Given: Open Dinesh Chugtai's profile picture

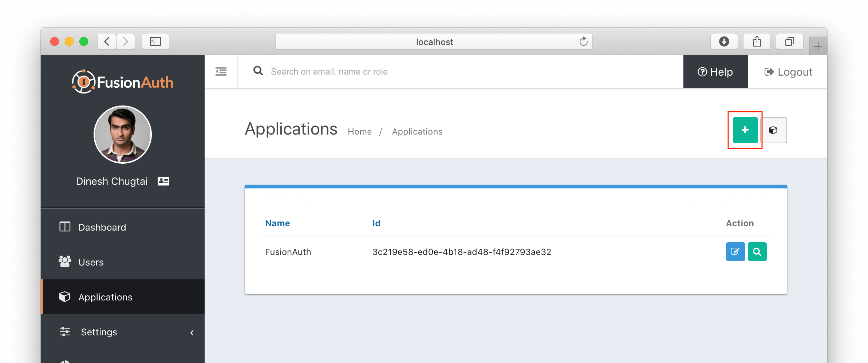Looking at the screenshot, I should click(122, 134).
